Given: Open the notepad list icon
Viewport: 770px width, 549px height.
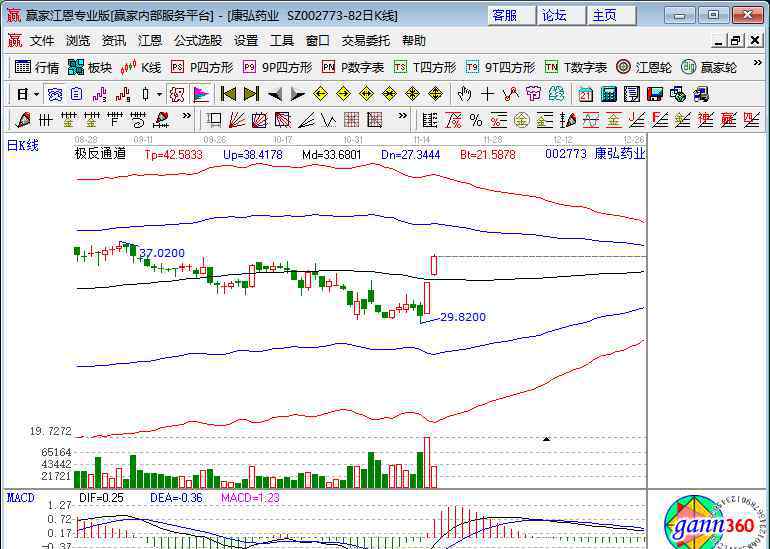Looking at the screenshot, I should coord(632,94).
